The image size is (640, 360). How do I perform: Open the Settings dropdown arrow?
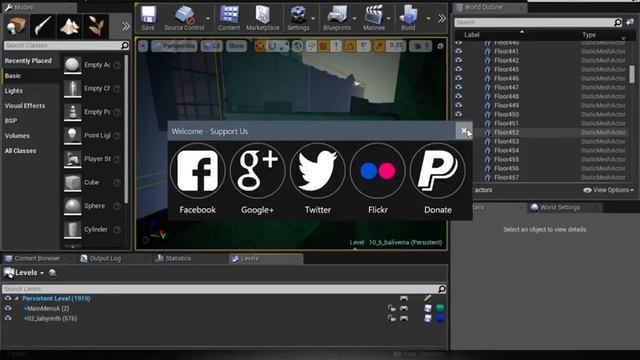coord(313,18)
